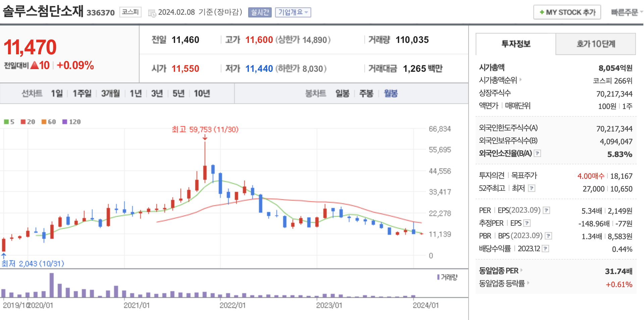The height and width of the screenshot is (320, 644).
Task: Click the 동일업종 PER value 31.74배
Action: (x=619, y=271)
